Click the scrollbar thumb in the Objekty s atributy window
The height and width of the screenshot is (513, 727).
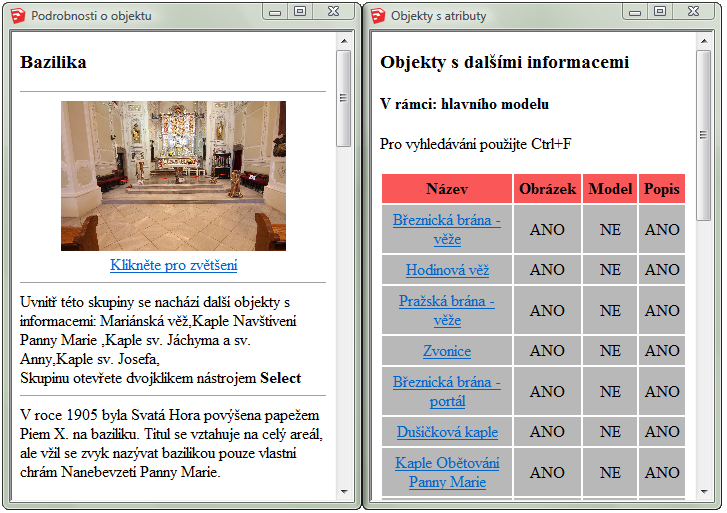(x=704, y=130)
